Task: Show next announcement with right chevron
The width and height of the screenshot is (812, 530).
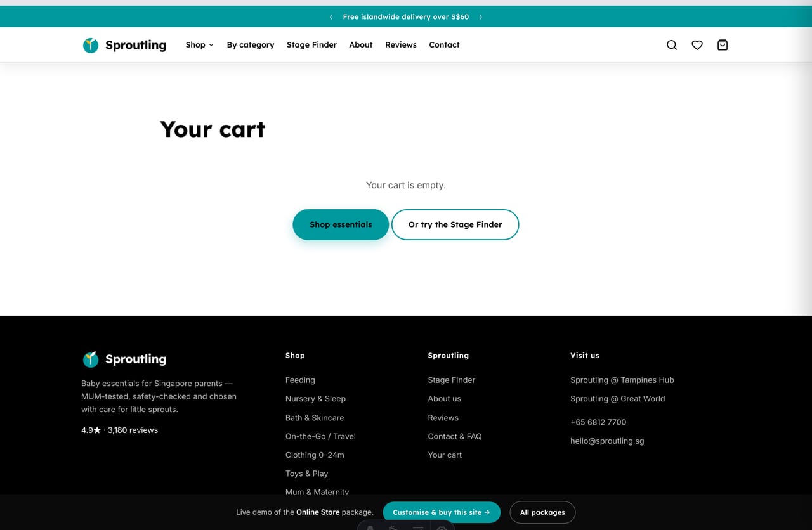Action: pos(481,17)
